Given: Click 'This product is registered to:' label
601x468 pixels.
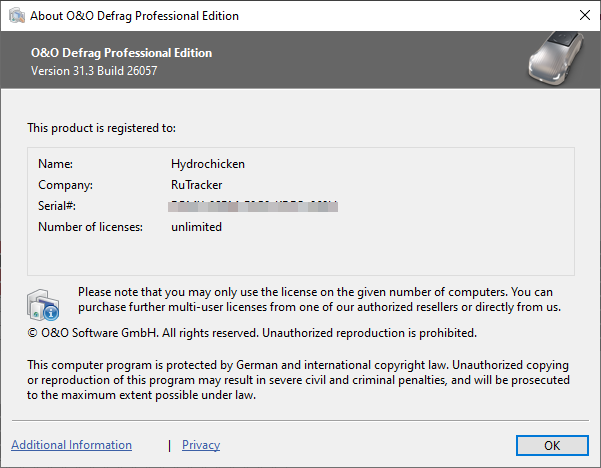Looking at the screenshot, I should (x=102, y=128).
